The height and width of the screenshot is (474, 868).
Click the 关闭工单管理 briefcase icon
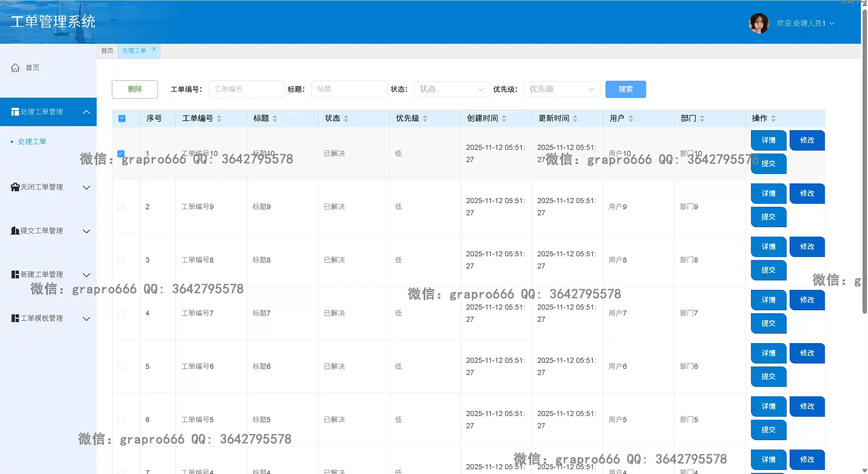point(15,187)
